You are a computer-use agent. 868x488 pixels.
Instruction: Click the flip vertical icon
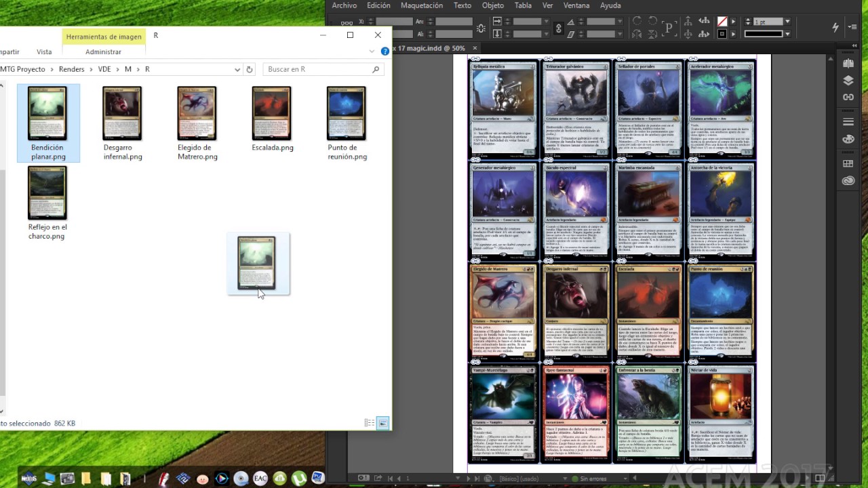coord(652,34)
